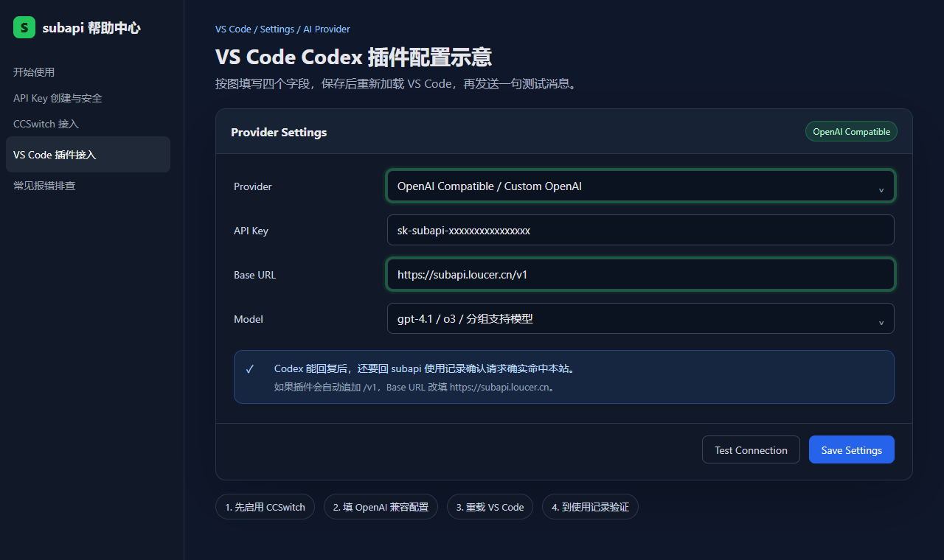Click the page title VS Code Codex 插件配置示意
Viewport: 944px width, 560px height.
coord(353,57)
